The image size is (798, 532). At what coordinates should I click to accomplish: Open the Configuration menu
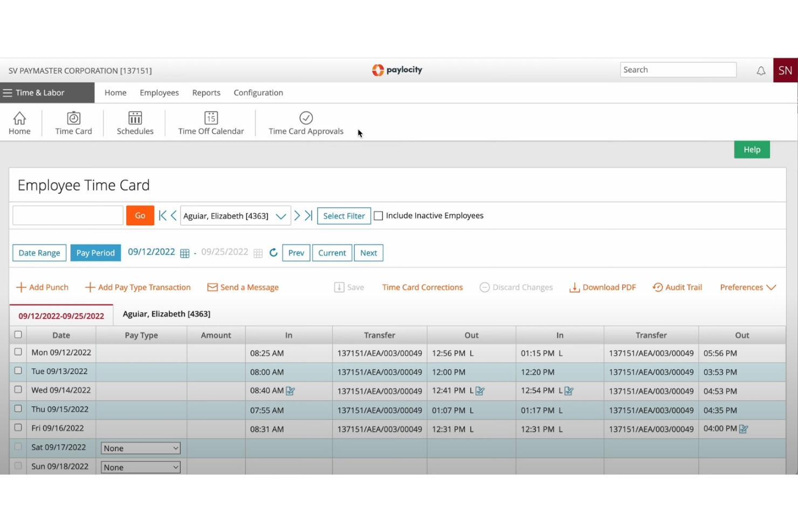258,93
